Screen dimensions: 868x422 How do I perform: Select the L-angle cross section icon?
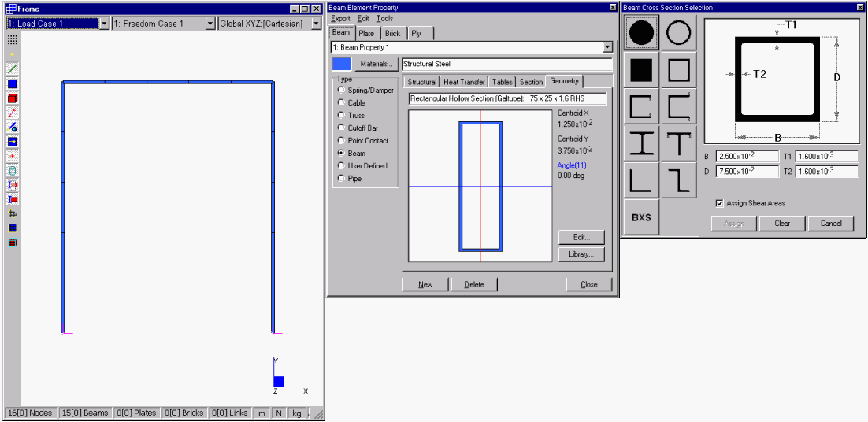642,180
